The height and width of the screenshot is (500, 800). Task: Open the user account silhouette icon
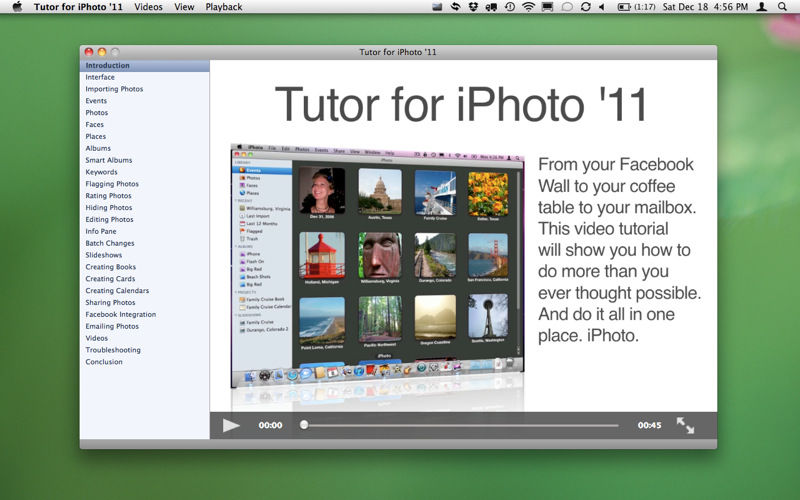(x=762, y=7)
